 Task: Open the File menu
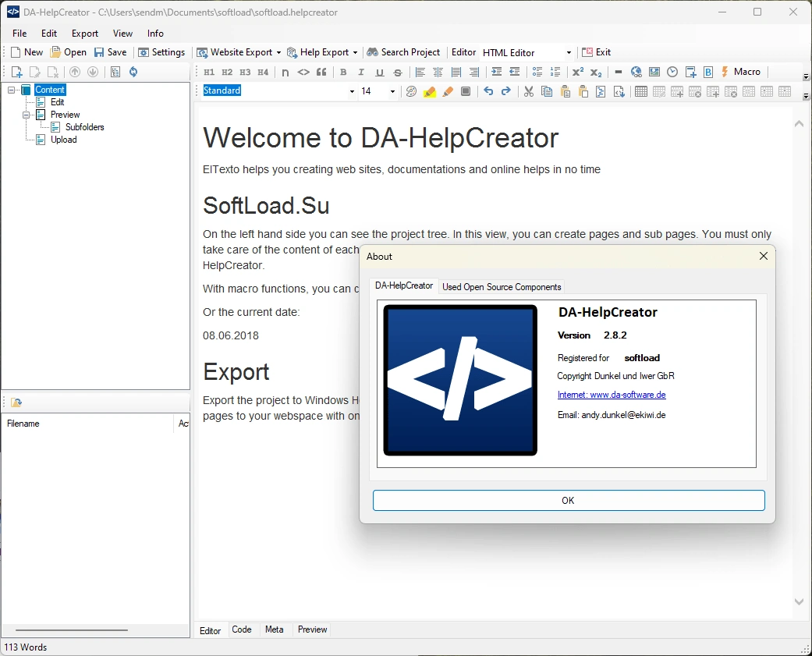[20, 33]
